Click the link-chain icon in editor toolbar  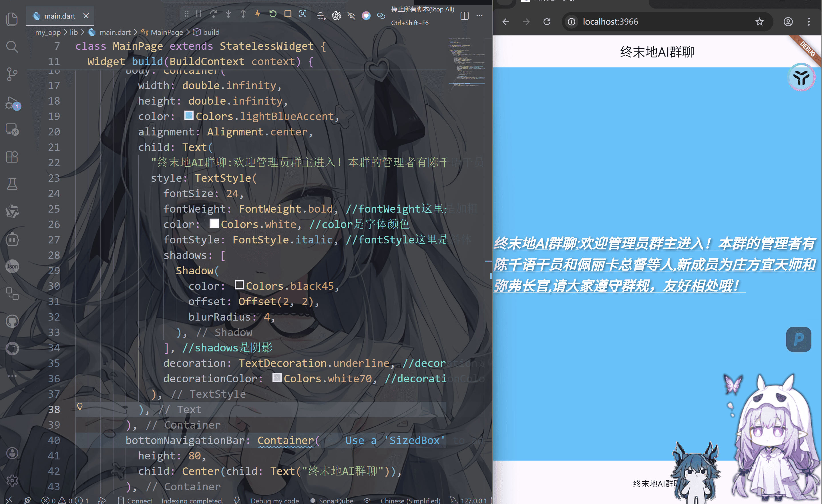pos(381,16)
